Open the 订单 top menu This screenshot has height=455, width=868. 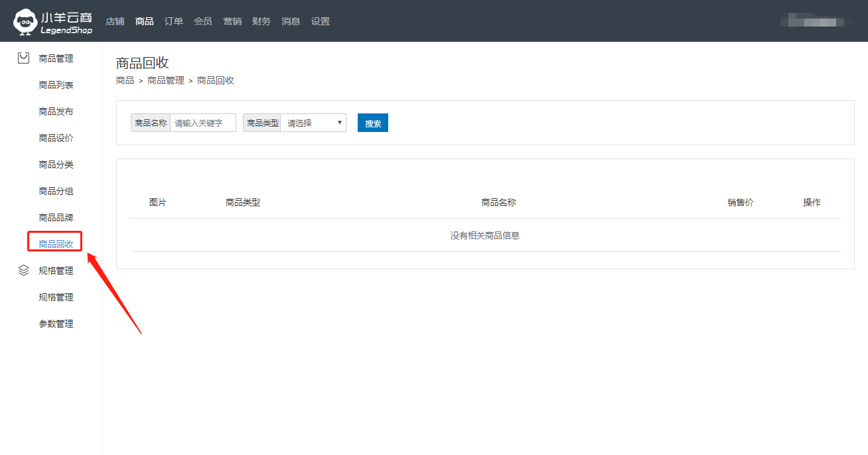(x=173, y=21)
